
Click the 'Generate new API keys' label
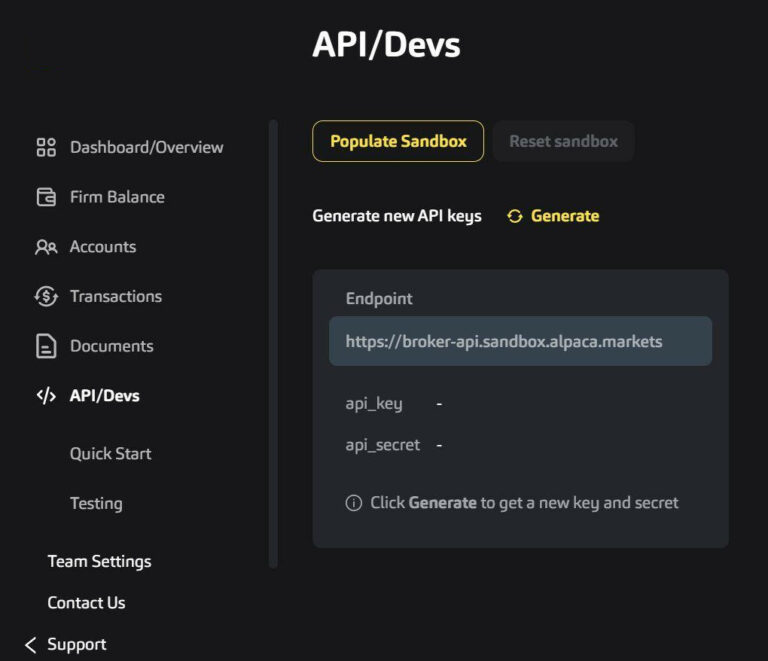point(397,216)
